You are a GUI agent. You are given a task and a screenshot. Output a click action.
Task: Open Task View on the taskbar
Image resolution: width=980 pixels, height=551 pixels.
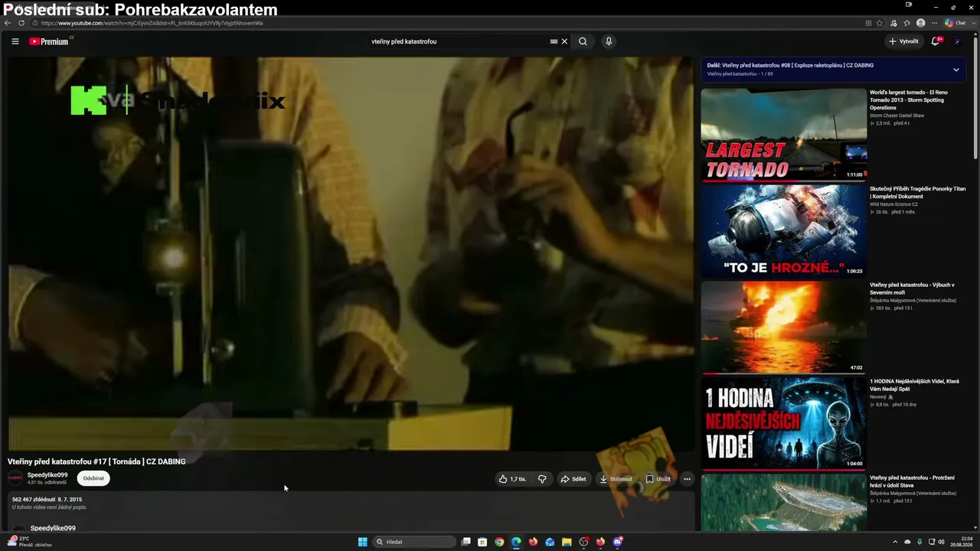pyautogui.click(x=465, y=542)
